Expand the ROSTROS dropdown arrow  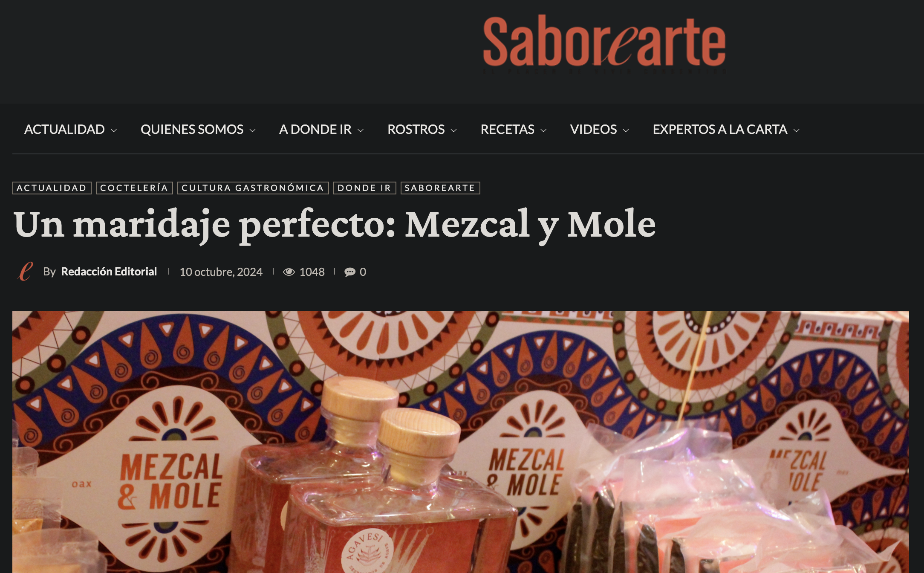pyautogui.click(x=454, y=130)
